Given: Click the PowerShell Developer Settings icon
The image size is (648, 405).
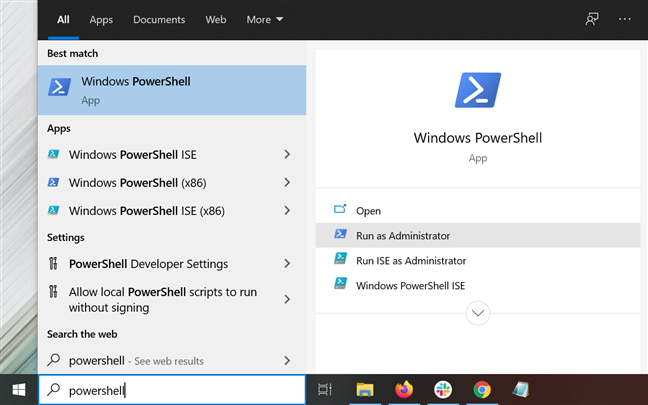Looking at the screenshot, I should pos(53,263).
